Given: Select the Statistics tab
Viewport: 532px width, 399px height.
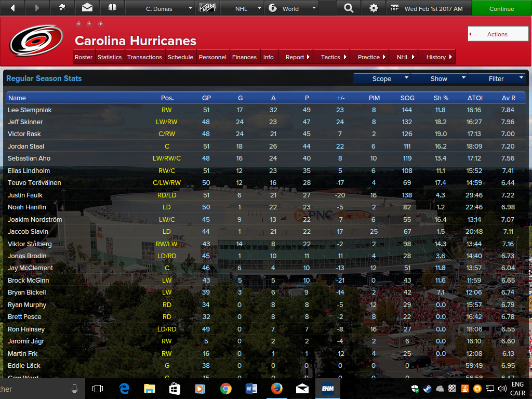Looking at the screenshot, I should click(110, 57).
